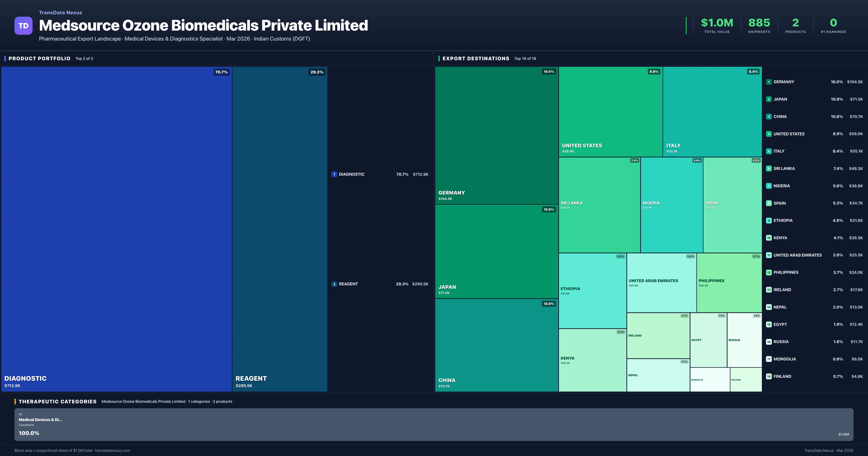Click Nigeria's rank 7 legend badge
Image resolution: width=868 pixels, height=456 pixels.
point(769,186)
